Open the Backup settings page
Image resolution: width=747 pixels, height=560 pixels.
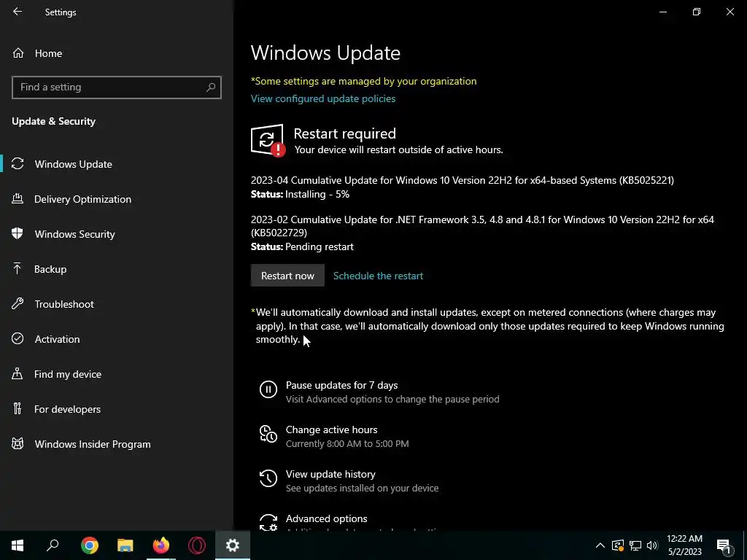click(x=50, y=269)
